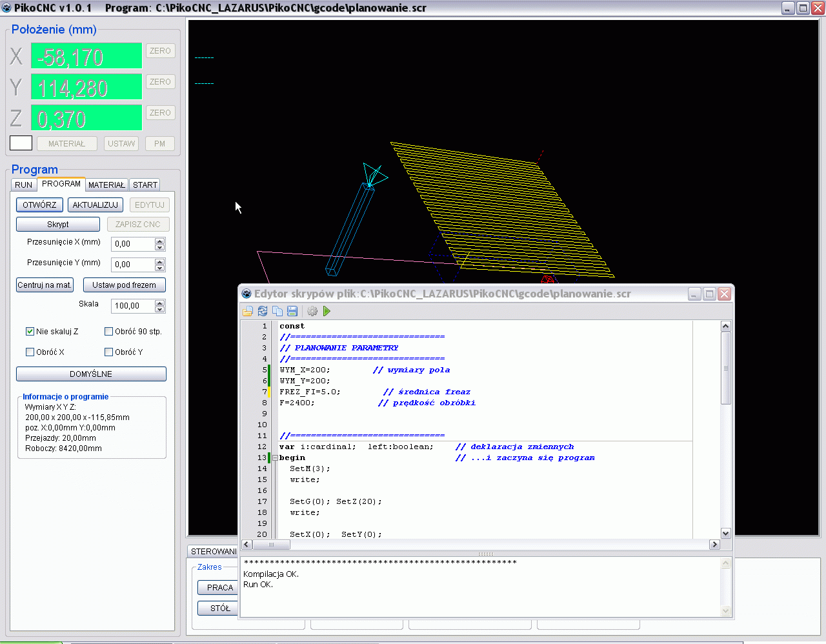Collapse the code fold marker at line 13
826x644 pixels.
(x=275, y=458)
